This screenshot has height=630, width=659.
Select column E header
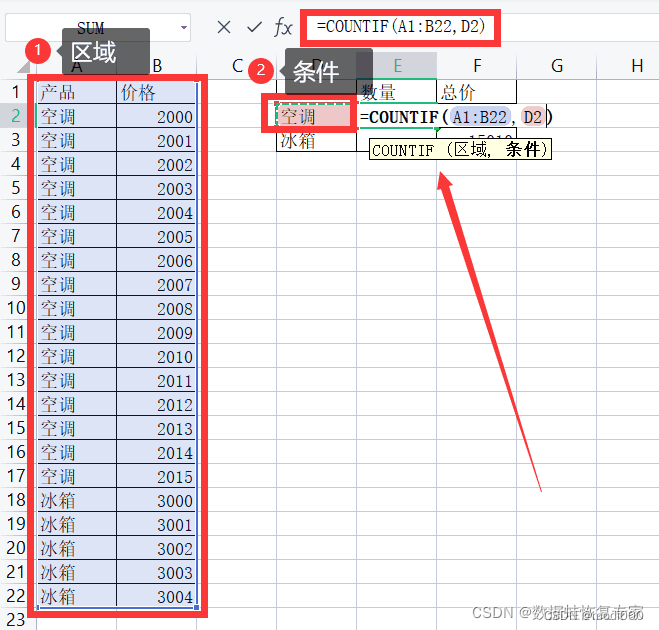pyautogui.click(x=397, y=66)
